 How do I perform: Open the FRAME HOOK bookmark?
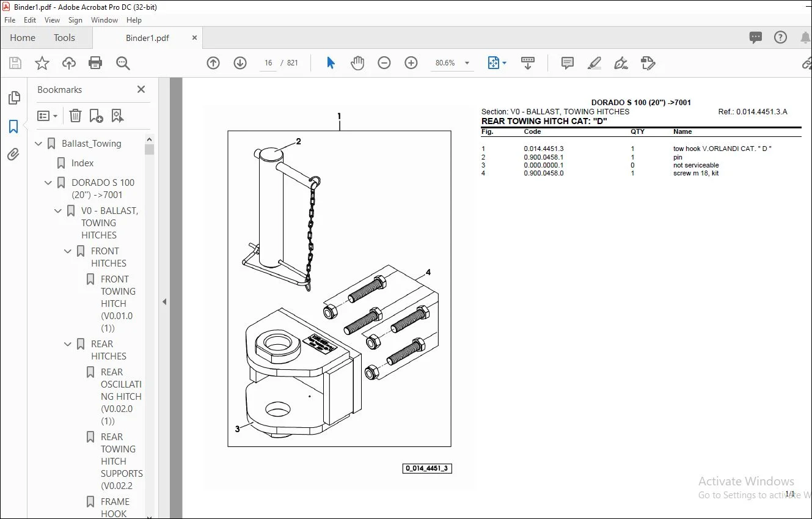(115, 507)
